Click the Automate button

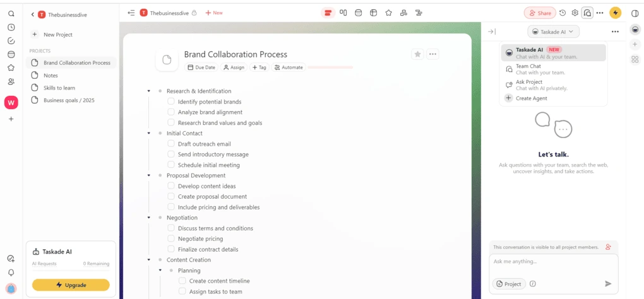point(289,67)
